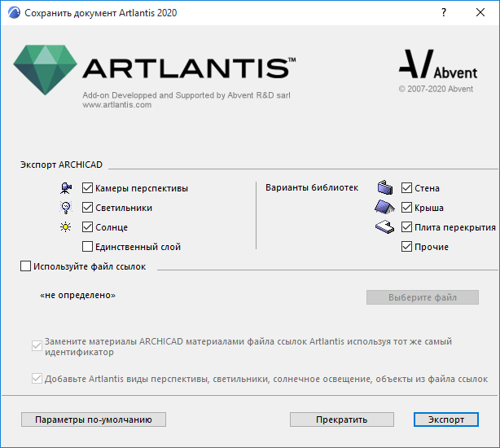Click the www.artlantis.com text

tap(116, 105)
